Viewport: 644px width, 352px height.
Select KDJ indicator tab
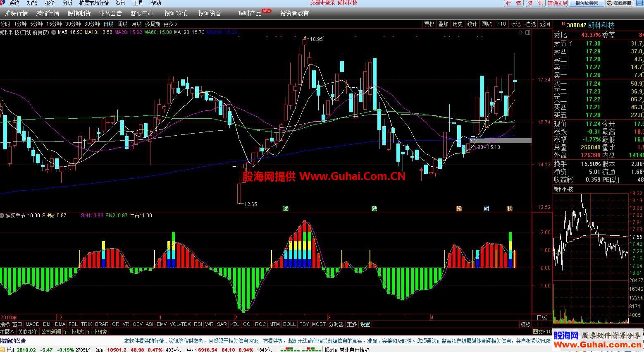click(235, 324)
